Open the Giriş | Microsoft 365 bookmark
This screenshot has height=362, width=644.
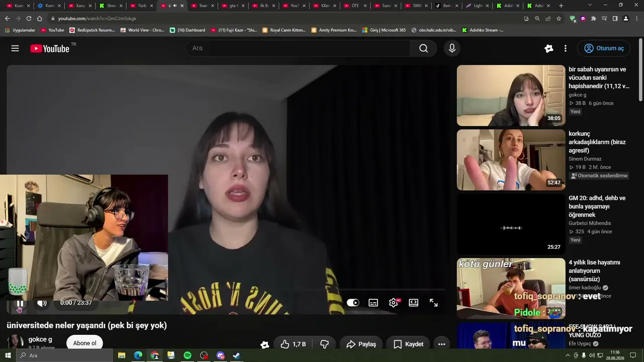[x=384, y=30]
